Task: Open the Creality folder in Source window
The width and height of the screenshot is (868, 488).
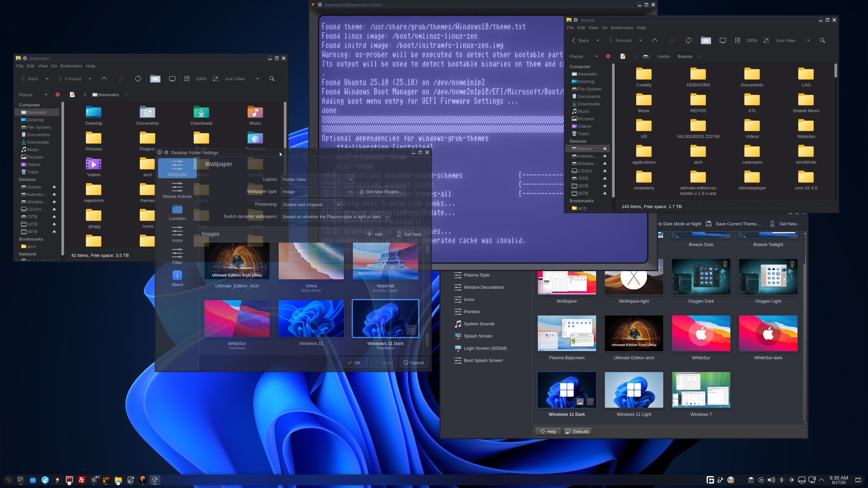Action: tap(644, 77)
